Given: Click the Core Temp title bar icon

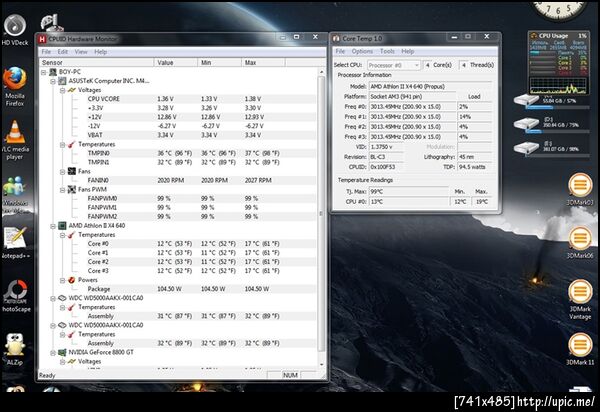Looking at the screenshot, I should 336,38.
